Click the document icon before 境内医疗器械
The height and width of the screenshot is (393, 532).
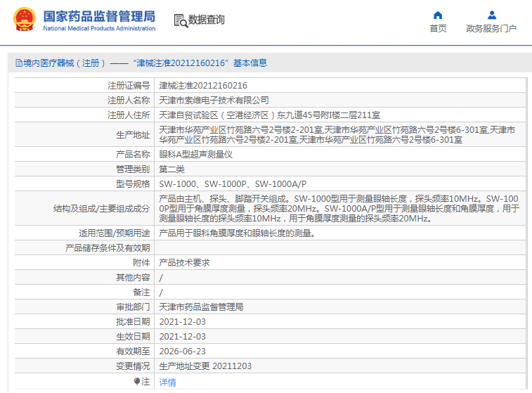click(x=19, y=63)
